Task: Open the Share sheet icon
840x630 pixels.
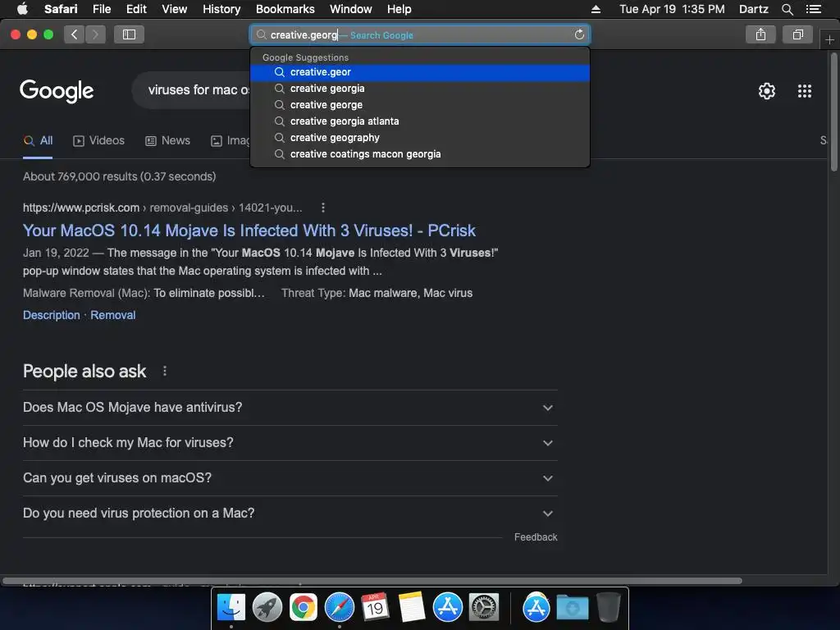Action: pos(760,34)
